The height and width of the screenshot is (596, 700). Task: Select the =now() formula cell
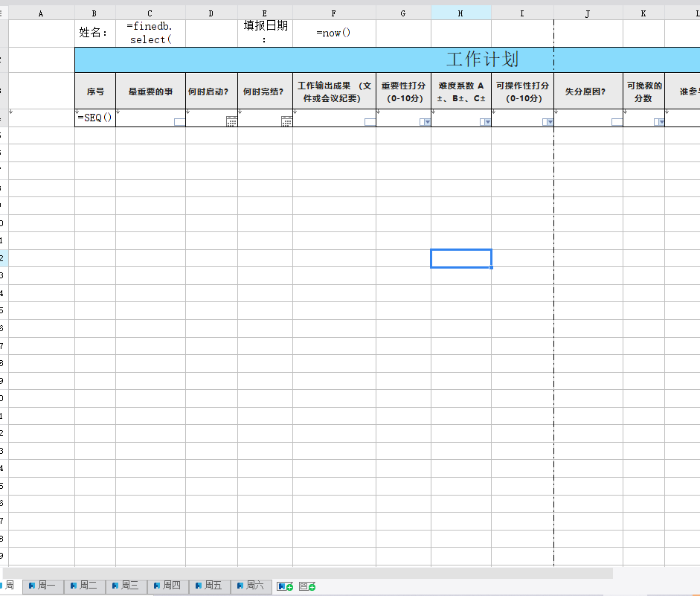coord(334,33)
